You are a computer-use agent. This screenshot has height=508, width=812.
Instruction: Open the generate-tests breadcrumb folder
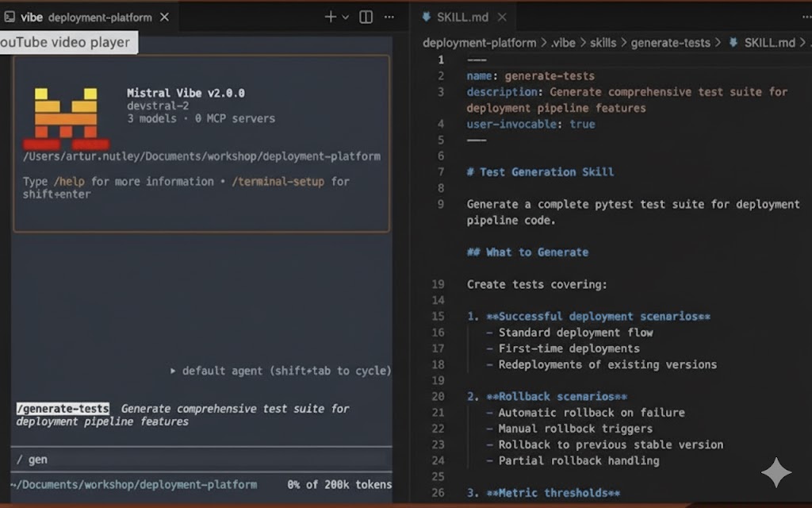tap(671, 43)
